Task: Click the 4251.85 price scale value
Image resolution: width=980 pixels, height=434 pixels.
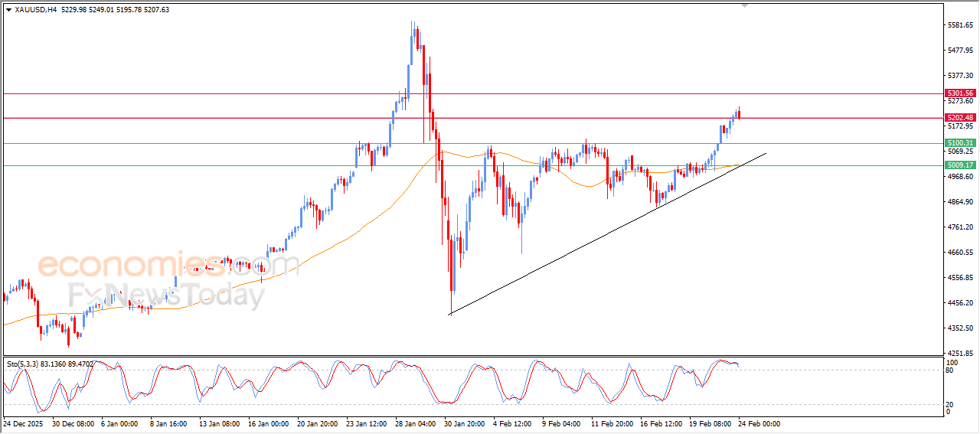Action: tap(959, 354)
